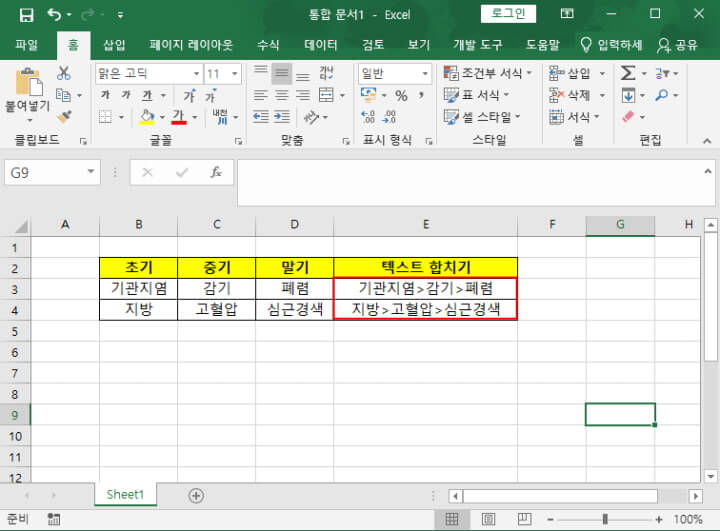Click the Share (공유) button

[x=678, y=45]
